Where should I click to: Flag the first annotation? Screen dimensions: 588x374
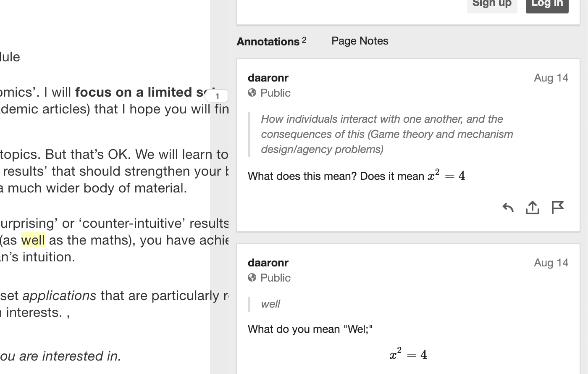[557, 208]
